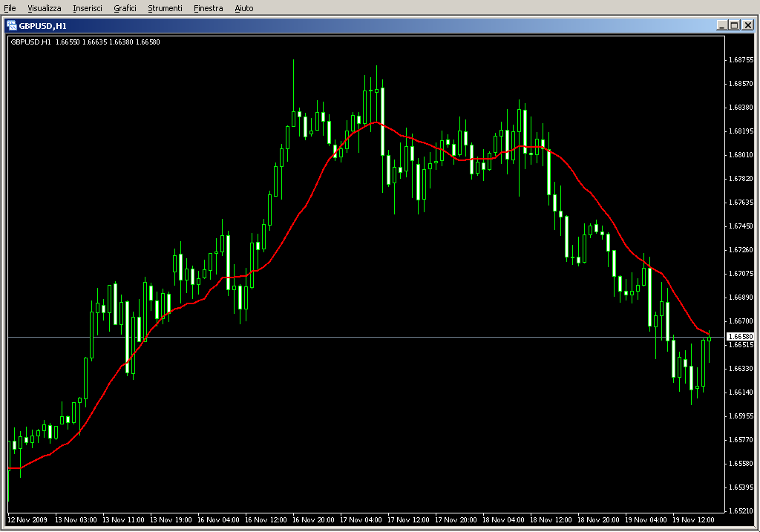Open the Grafici menu
Image resolution: width=760 pixels, height=532 pixels.
[x=125, y=8]
